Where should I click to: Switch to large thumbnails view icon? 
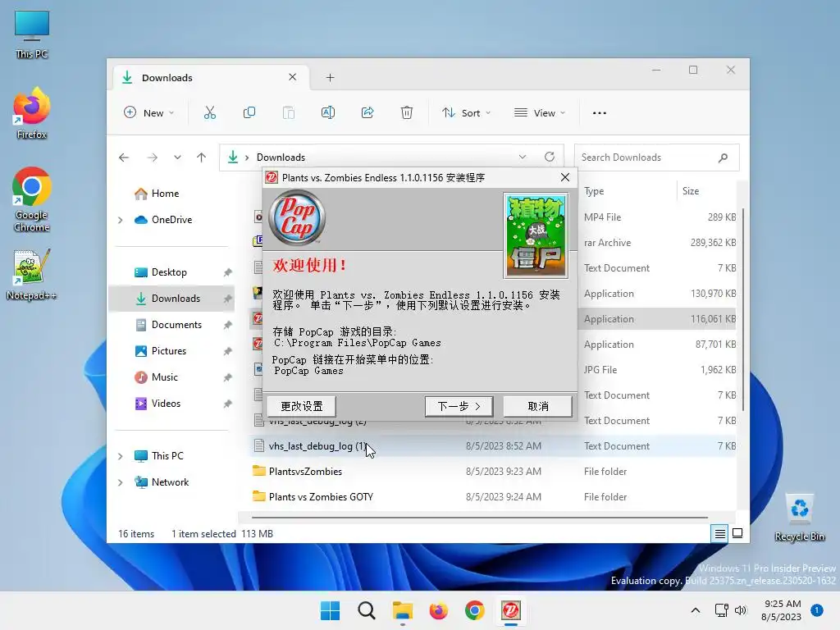pyautogui.click(x=737, y=533)
